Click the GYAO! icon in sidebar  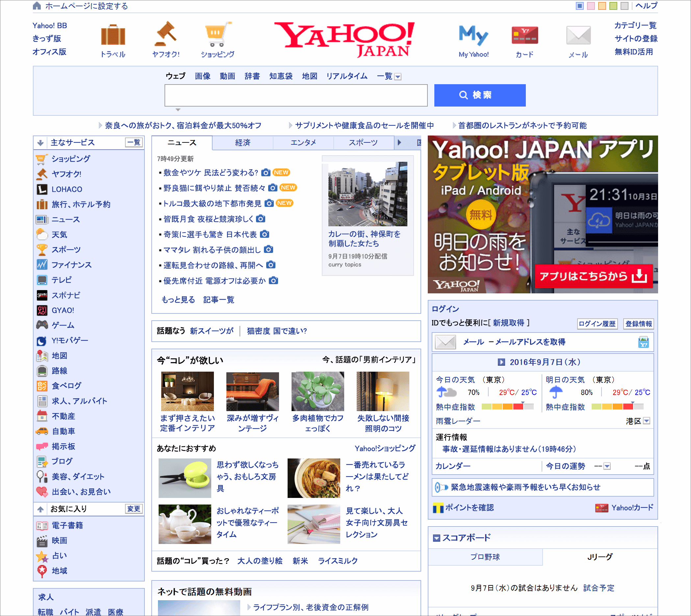(x=42, y=310)
